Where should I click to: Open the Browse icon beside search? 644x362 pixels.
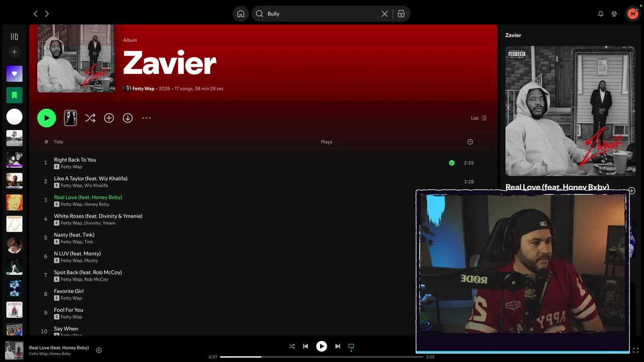[x=401, y=14]
